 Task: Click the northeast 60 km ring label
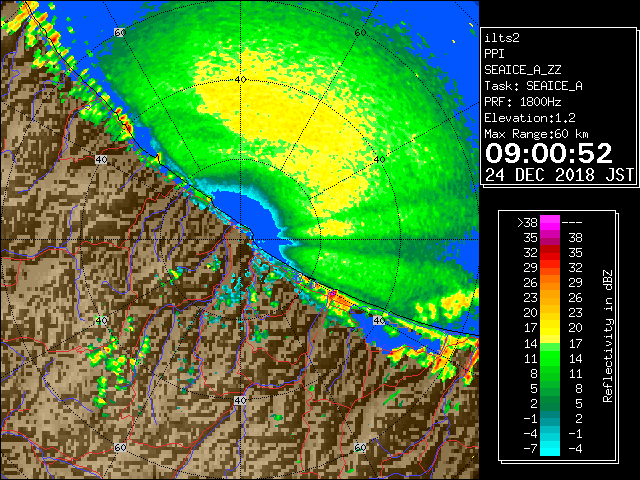point(360,33)
